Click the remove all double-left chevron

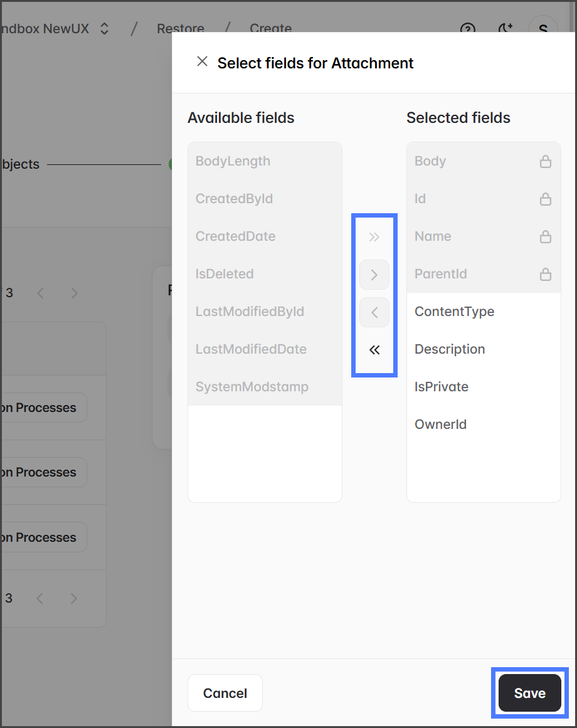[374, 350]
